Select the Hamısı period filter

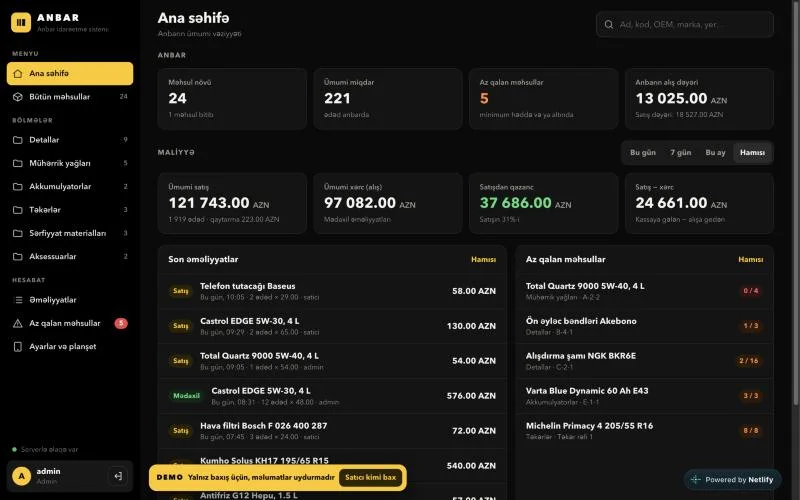click(752, 153)
